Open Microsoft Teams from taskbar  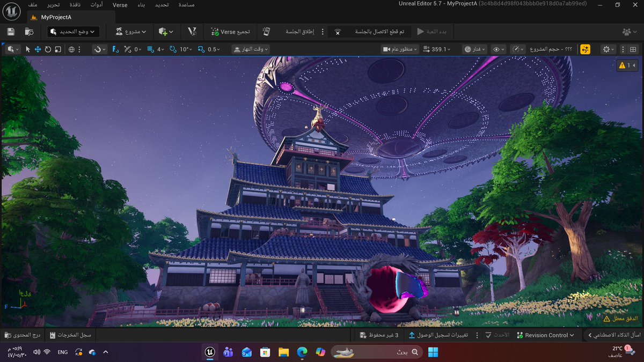(x=228, y=352)
